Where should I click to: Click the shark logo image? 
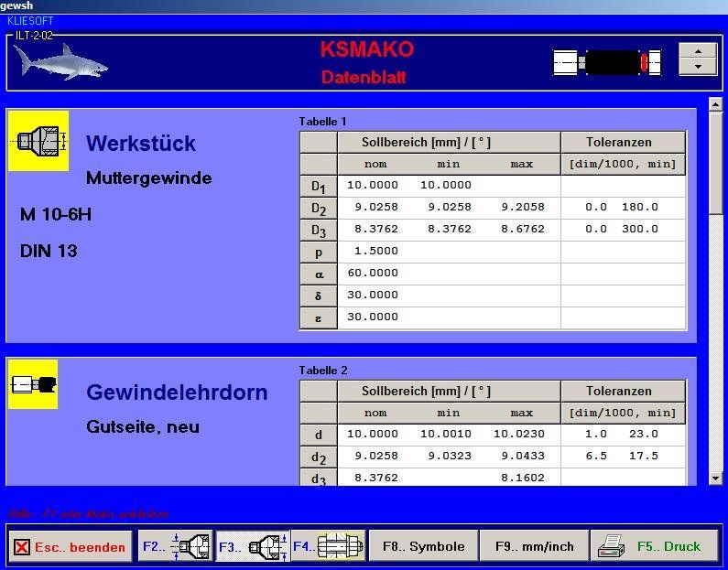click(60, 62)
